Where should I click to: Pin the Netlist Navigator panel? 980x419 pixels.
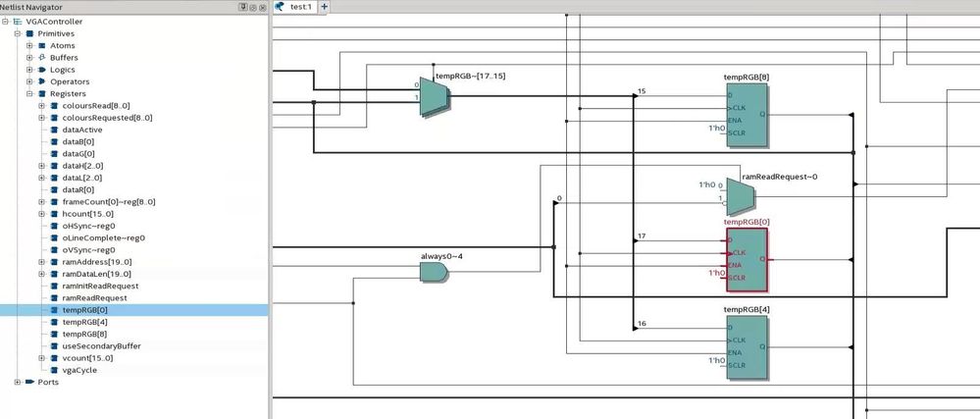242,7
